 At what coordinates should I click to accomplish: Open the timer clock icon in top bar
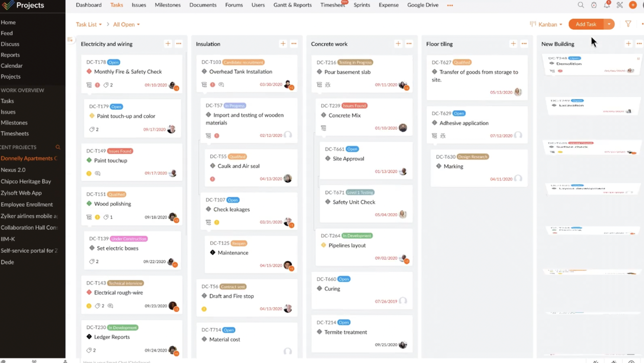(594, 5)
